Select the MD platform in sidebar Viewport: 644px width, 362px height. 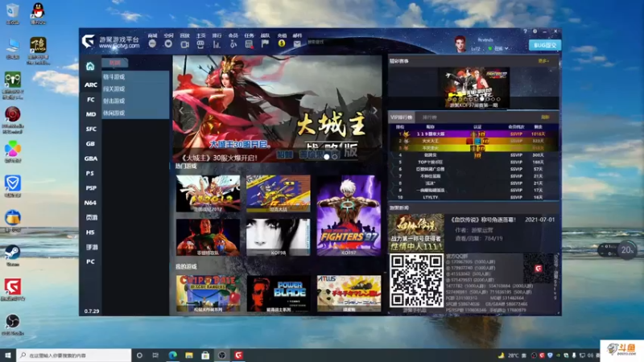coord(91,114)
